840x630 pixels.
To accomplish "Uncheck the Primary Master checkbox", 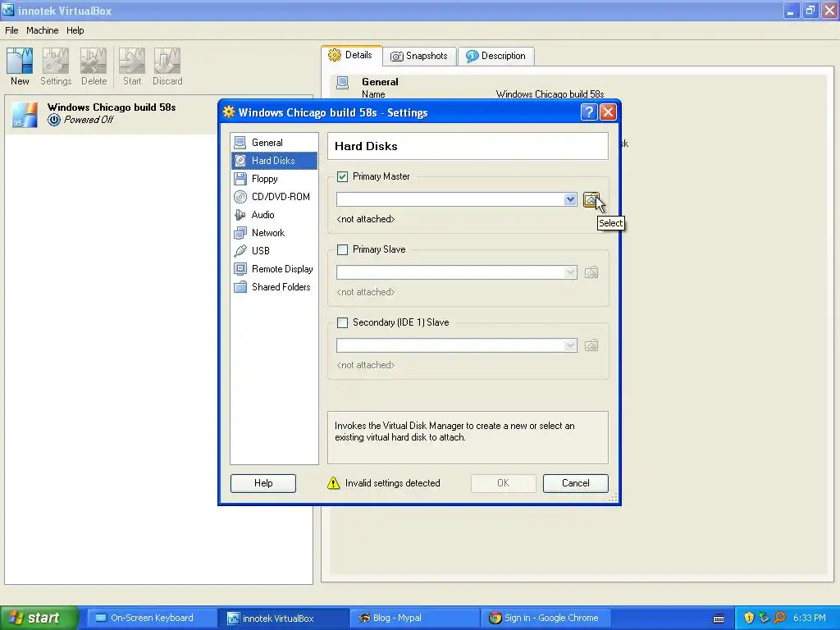I will pos(342,177).
